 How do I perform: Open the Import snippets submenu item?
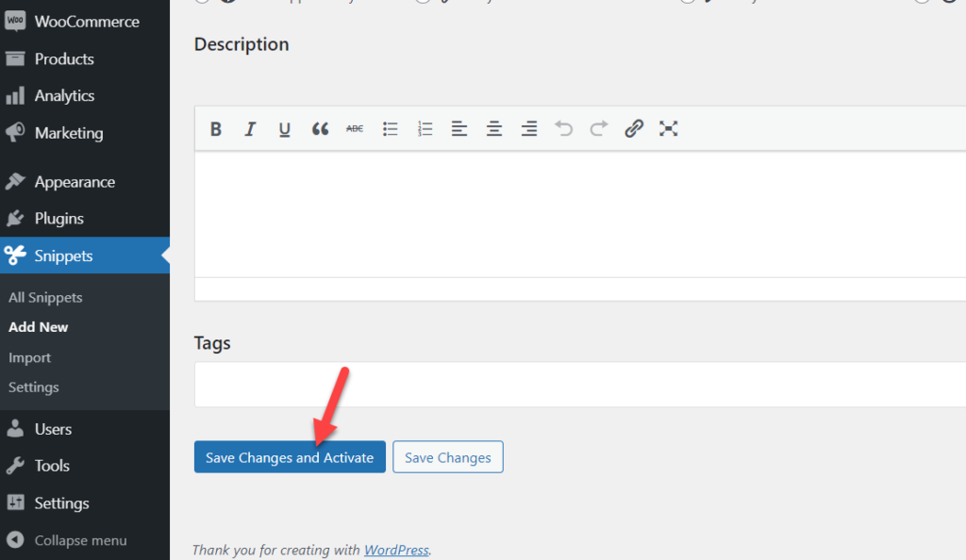click(x=29, y=357)
